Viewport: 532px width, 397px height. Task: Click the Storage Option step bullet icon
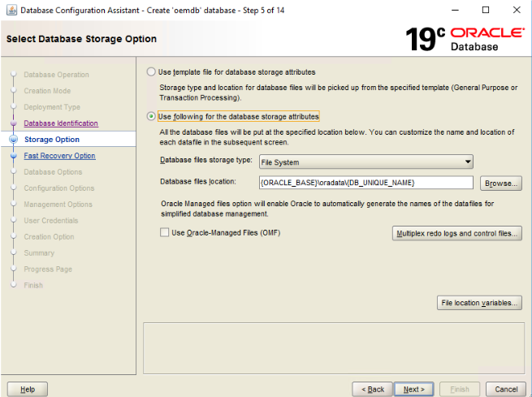coord(13,140)
